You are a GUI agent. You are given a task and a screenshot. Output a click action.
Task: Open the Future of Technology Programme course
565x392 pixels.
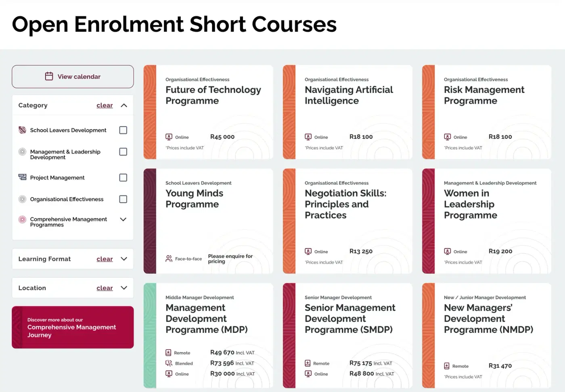click(208, 112)
